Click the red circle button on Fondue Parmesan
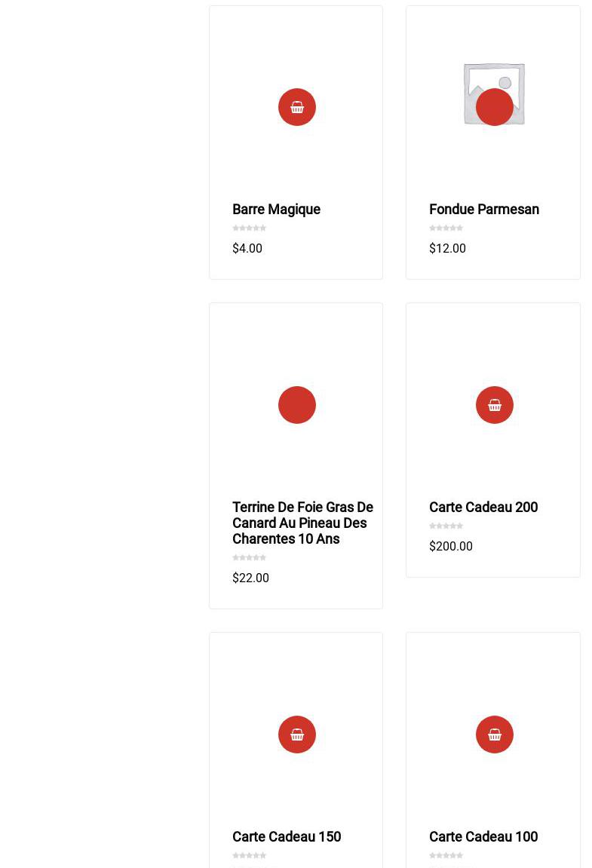592x868 pixels. pos(495,107)
